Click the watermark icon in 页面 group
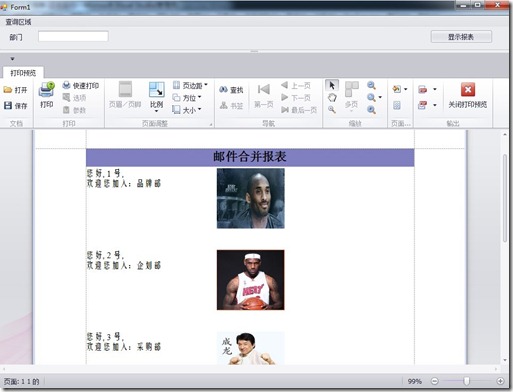This screenshot has height=392, width=513. pyautogui.click(x=397, y=106)
